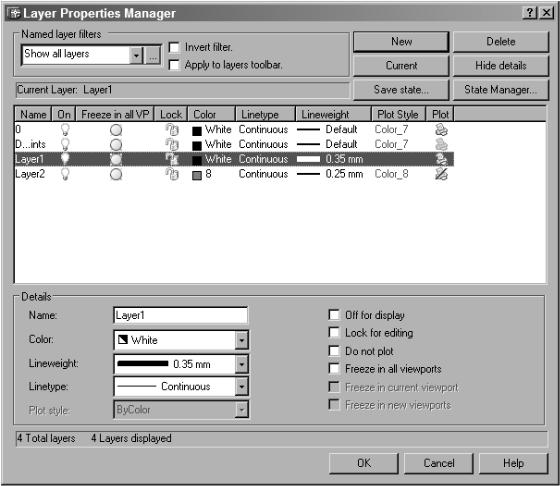This screenshot has width=560, height=486.
Task: Sort by the Plot column header
Action: [440, 114]
